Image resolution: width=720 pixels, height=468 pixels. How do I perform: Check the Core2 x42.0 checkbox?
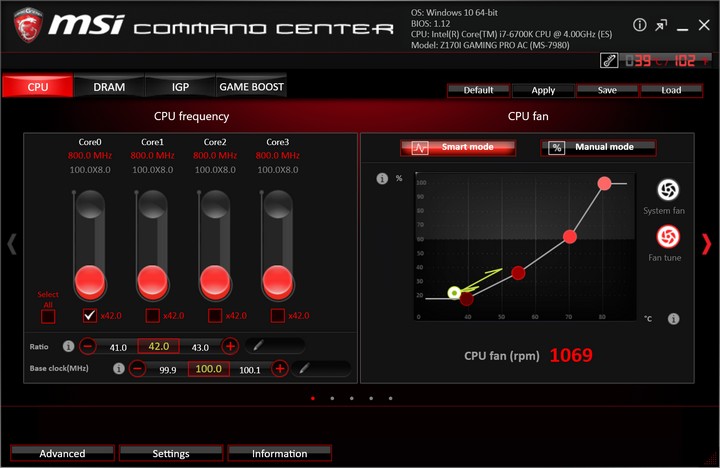point(215,316)
